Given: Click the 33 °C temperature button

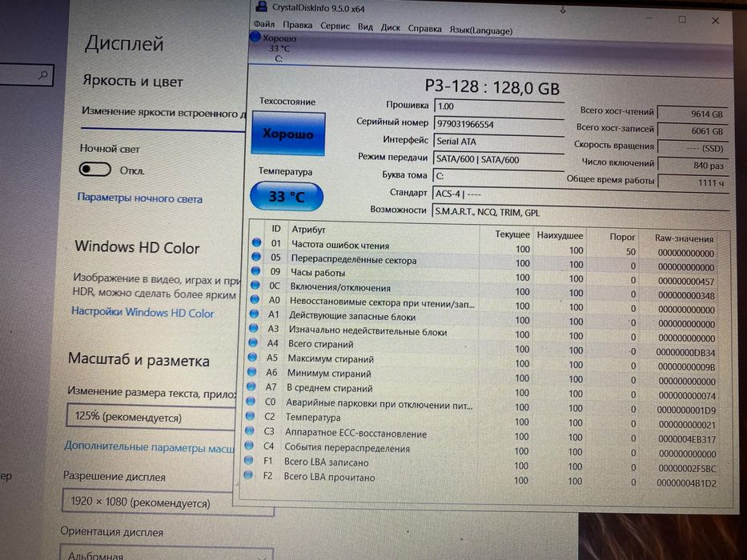Looking at the screenshot, I should 287,196.
